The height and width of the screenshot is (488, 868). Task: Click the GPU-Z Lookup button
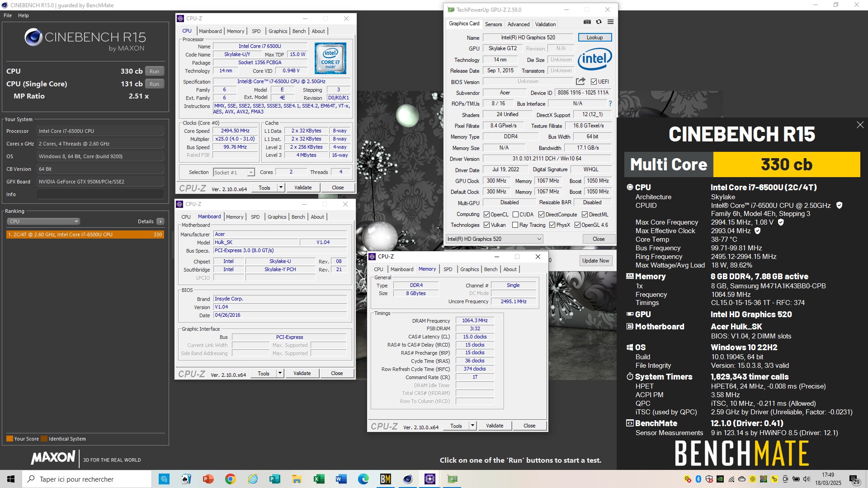[594, 38]
